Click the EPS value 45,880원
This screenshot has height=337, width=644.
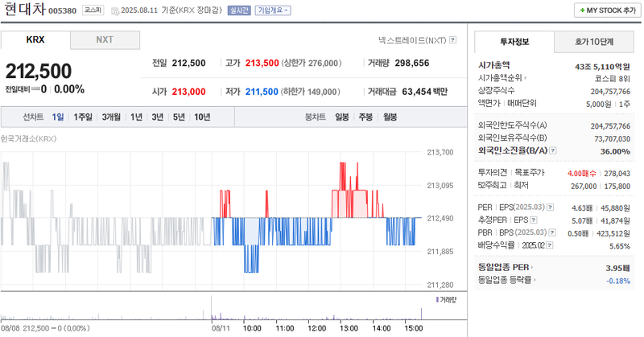615,208
